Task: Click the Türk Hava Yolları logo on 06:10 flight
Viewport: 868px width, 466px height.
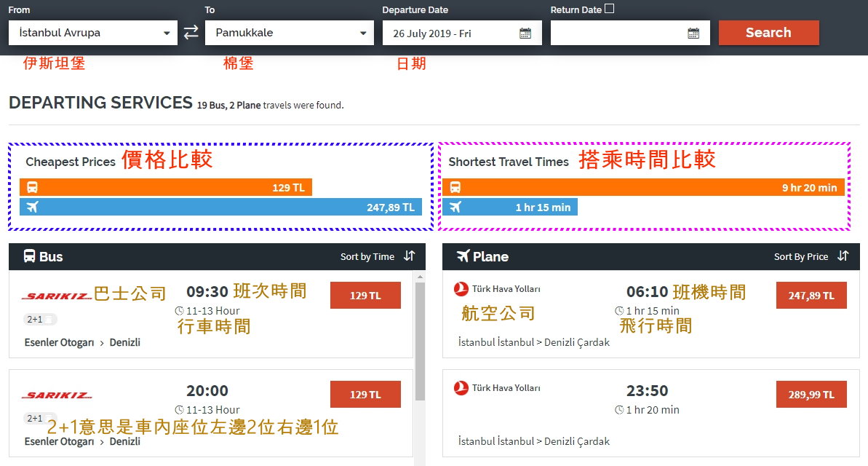Action: [x=461, y=289]
